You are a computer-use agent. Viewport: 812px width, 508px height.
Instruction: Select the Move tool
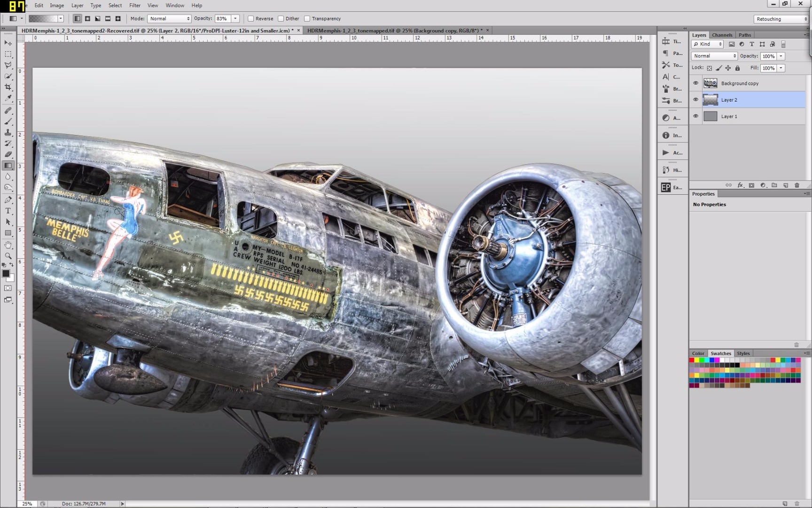pos(8,43)
